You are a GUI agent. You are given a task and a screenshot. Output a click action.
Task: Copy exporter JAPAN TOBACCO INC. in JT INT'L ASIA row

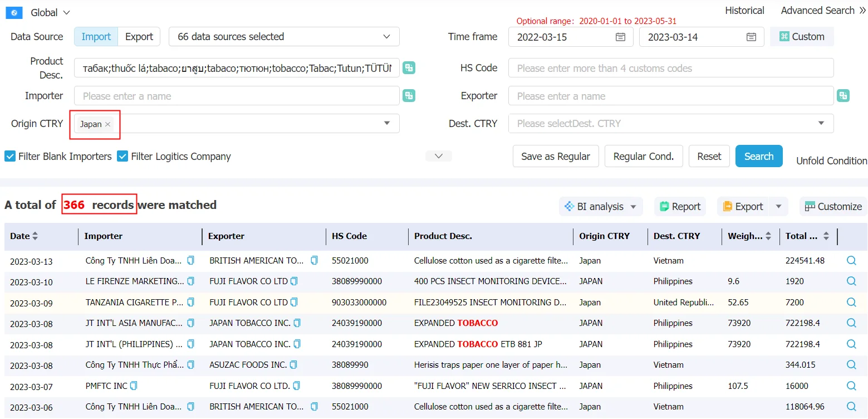pyautogui.click(x=297, y=323)
